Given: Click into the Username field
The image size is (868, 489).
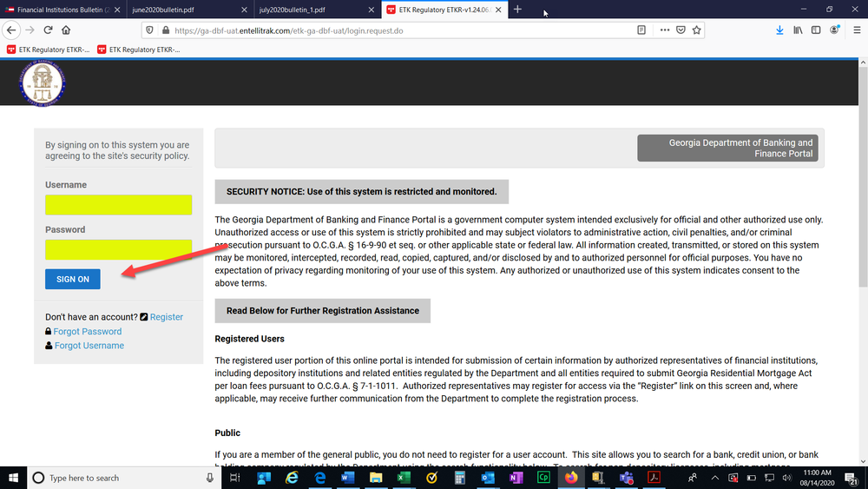Looking at the screenshot, I should [118, 205].
